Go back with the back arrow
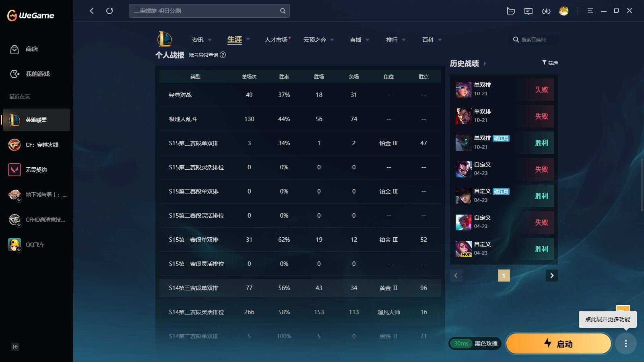 (92, 11)
